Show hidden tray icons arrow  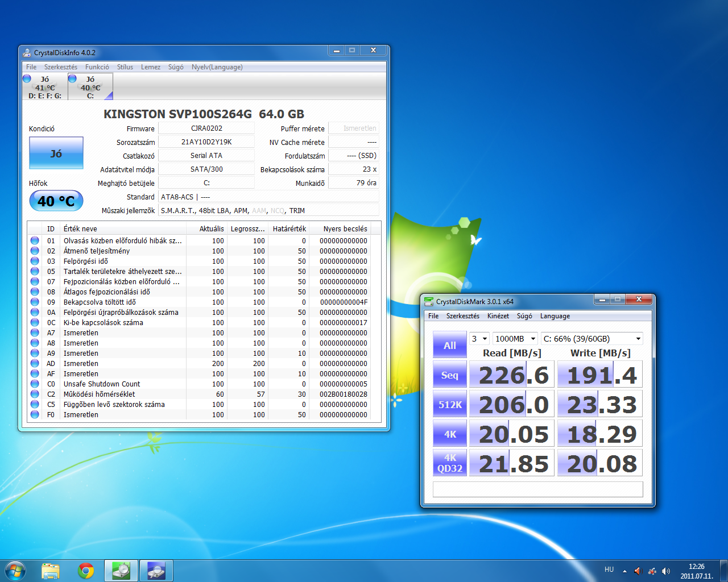(x=624, y=571)
